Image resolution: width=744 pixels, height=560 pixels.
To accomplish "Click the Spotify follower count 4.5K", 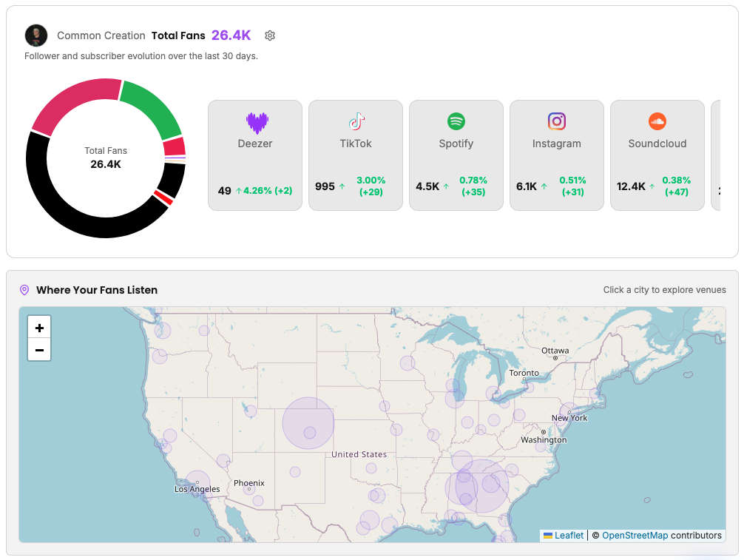I will (x=427, y=186).
